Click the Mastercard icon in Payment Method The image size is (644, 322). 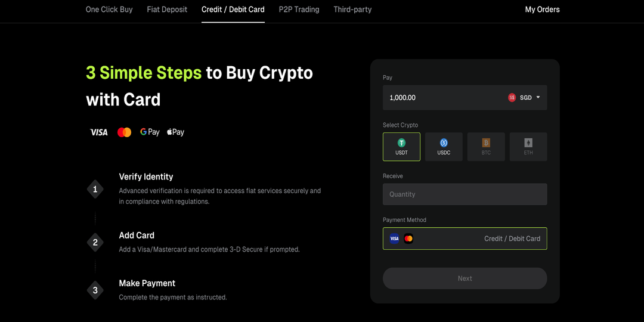[x=408, y=239]
